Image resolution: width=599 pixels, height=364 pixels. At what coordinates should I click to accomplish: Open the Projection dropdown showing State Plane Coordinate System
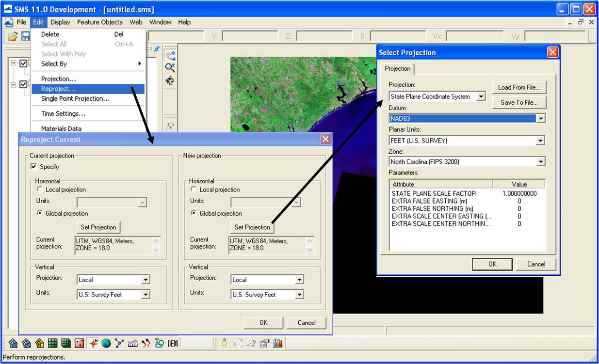coord(480,96)
